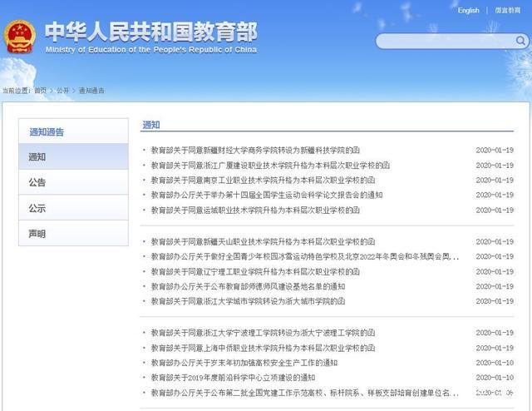Open notice about 2019年度前沿科学中心立项建设

pos(233,378)
